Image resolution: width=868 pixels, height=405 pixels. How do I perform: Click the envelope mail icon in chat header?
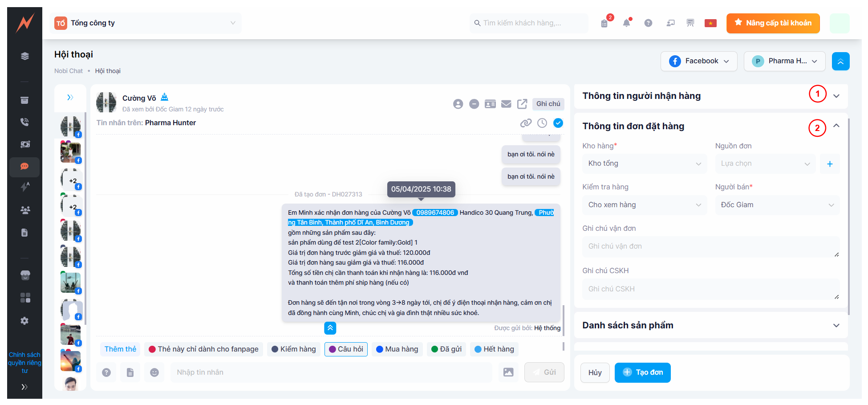point(506,104)
